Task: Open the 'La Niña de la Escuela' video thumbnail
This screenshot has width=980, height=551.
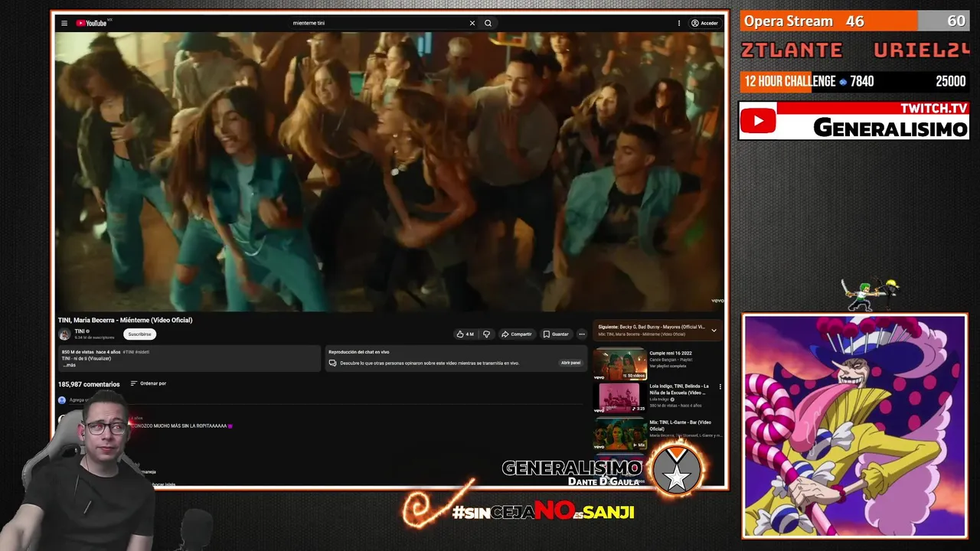Action: click(619, 398)
